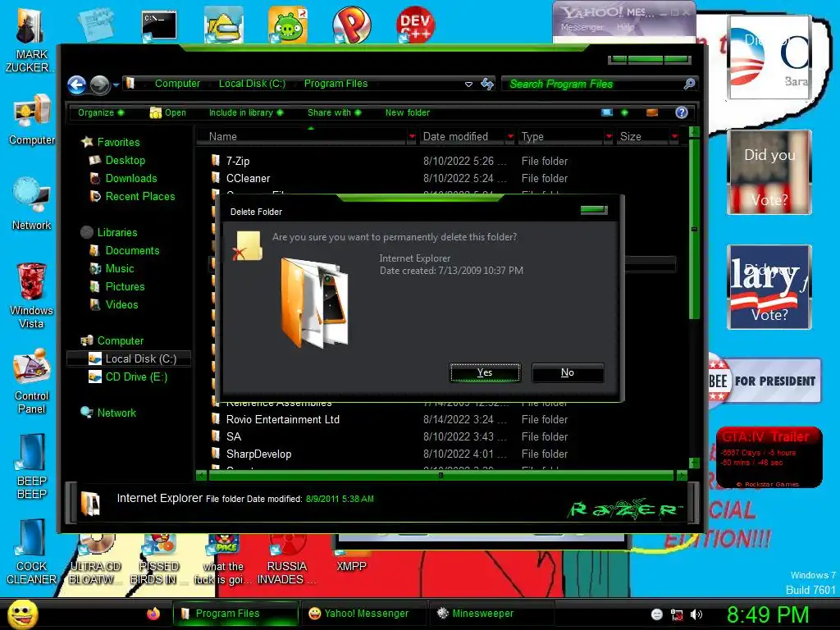Expand the address bar history dropdown
The width and height of the screenshot is (840, 630).
coord(468,84)
